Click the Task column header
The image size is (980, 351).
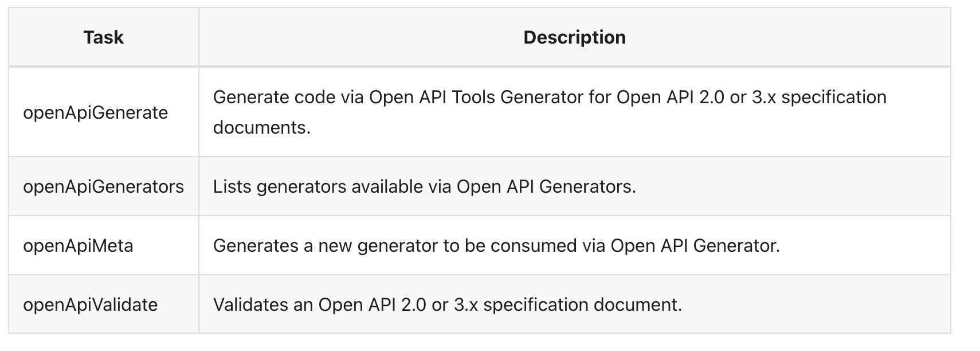point(103,37)
